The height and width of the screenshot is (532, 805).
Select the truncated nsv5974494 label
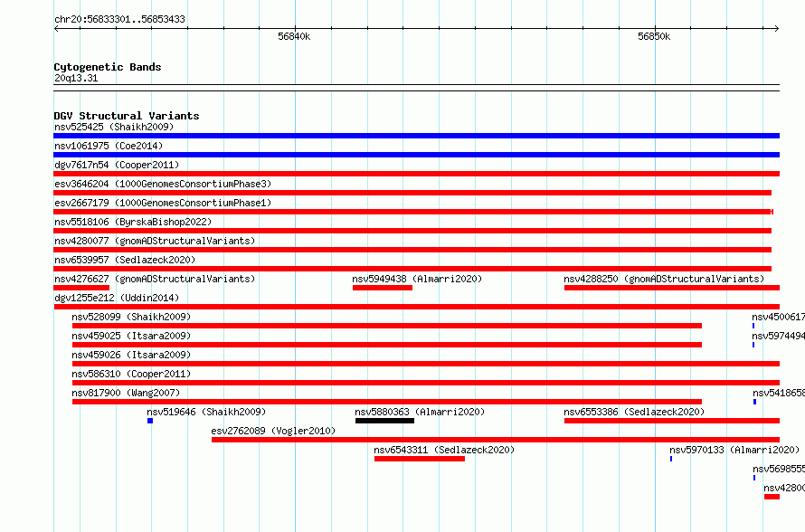[778, 336]
